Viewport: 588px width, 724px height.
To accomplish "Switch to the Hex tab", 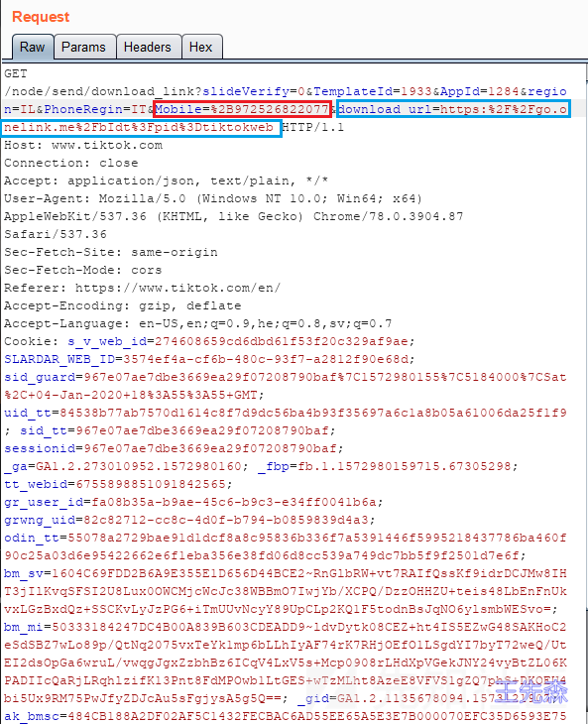I will (200, 47).
